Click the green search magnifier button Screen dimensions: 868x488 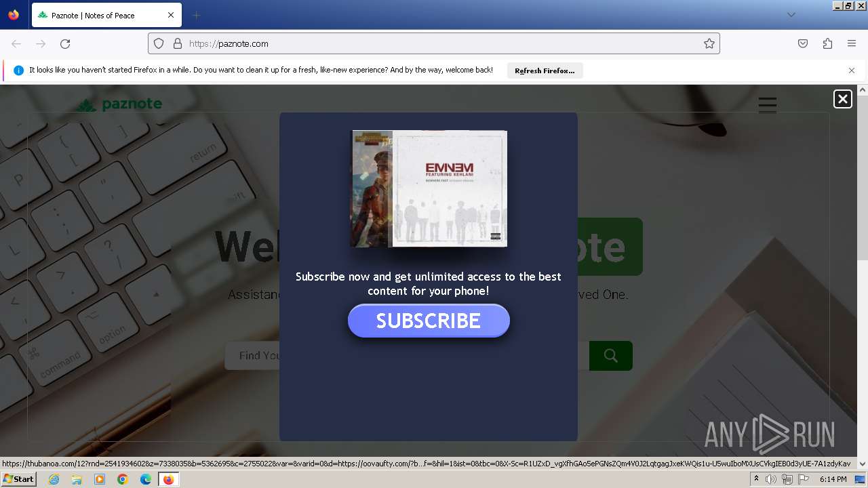610,355
